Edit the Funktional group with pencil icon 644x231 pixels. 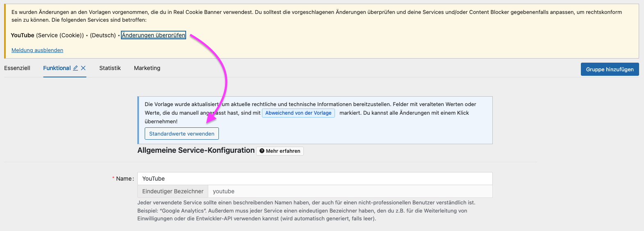tap(75, 68)
